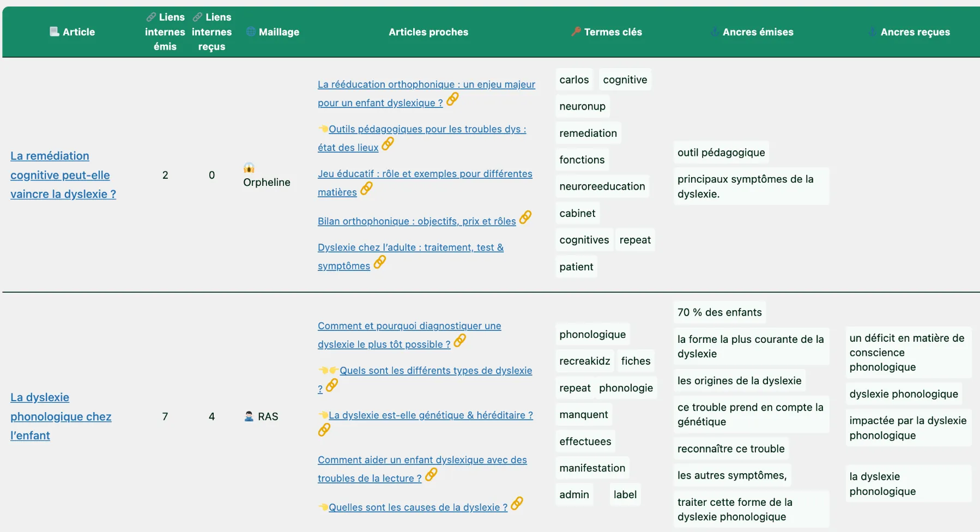Select the 'recreakidz' keyword tag
980x532 pixels.
pyautogui.click(x=584, y=361)
